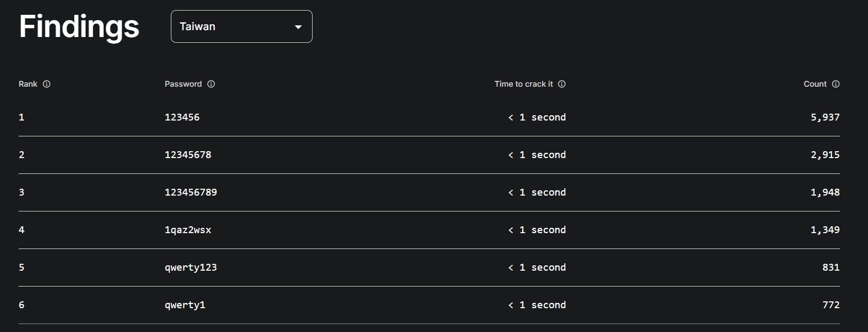Click the info icon next to Rank
The width and height of the screenshot is (868, 332).
pos(47,84)
